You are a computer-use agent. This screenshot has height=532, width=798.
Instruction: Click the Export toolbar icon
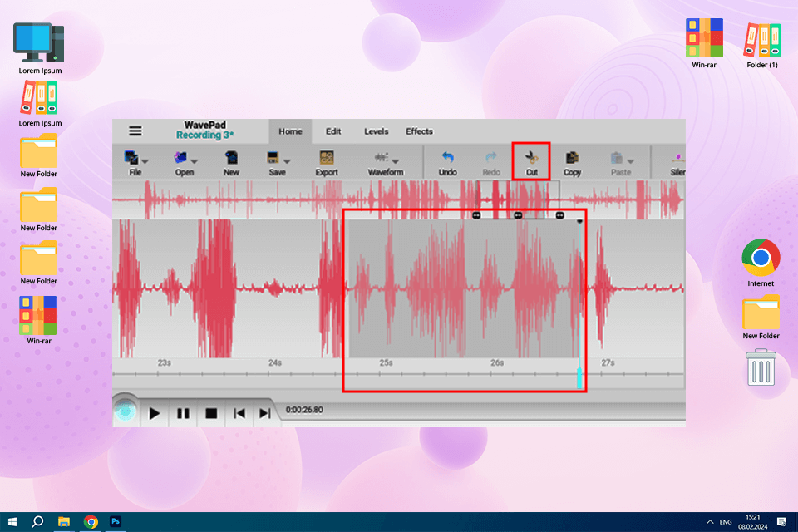[x=327, y=157]
